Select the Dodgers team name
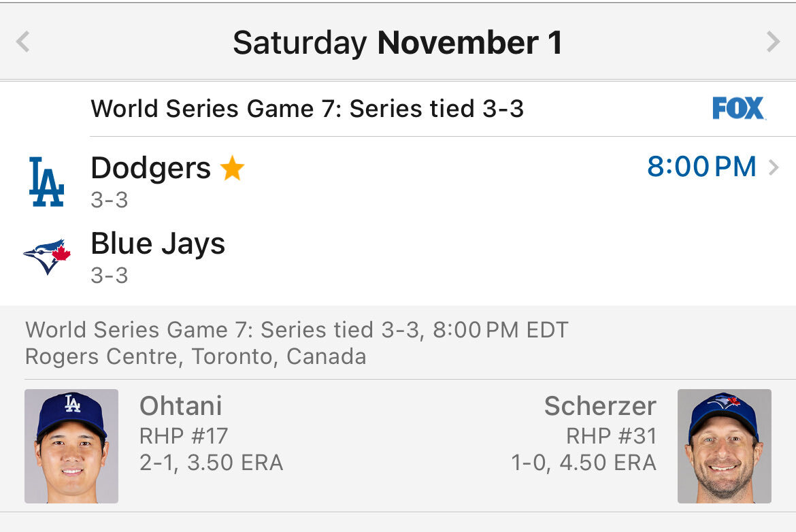796x532 pixels. pos(151,168)
